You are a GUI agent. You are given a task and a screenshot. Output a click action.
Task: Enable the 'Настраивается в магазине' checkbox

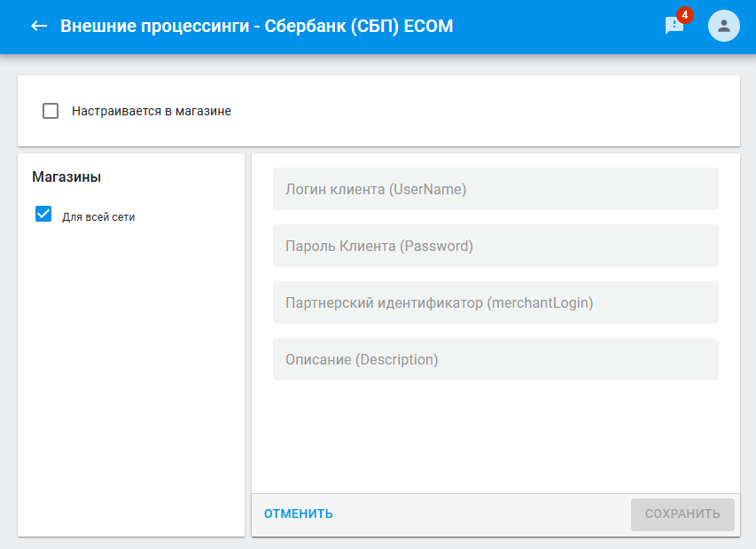coord(51,111)
